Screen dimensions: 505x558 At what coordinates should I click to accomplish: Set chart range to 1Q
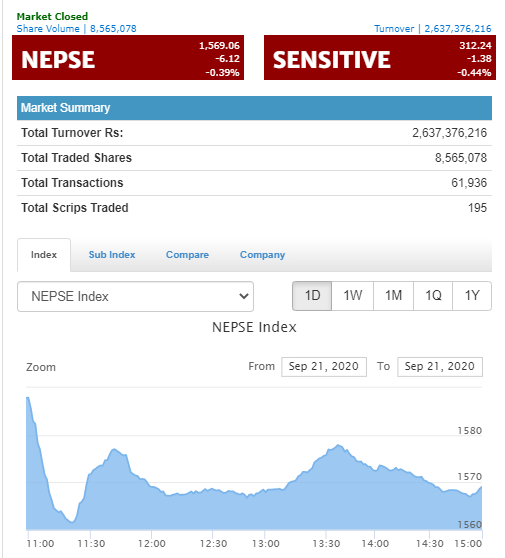click(433, 296)
